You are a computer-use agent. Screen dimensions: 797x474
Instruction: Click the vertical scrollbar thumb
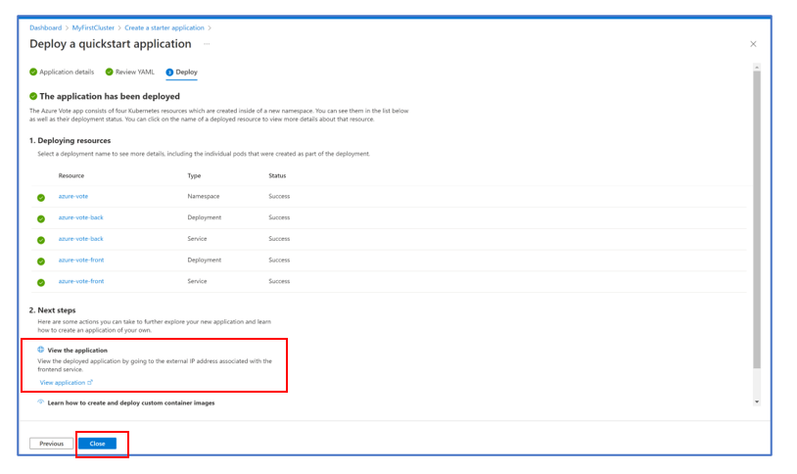coord(757,219)
